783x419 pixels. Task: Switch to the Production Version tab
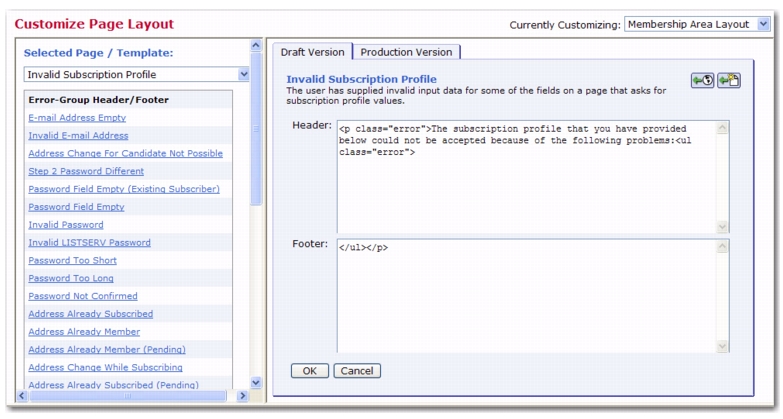(406, 52)
